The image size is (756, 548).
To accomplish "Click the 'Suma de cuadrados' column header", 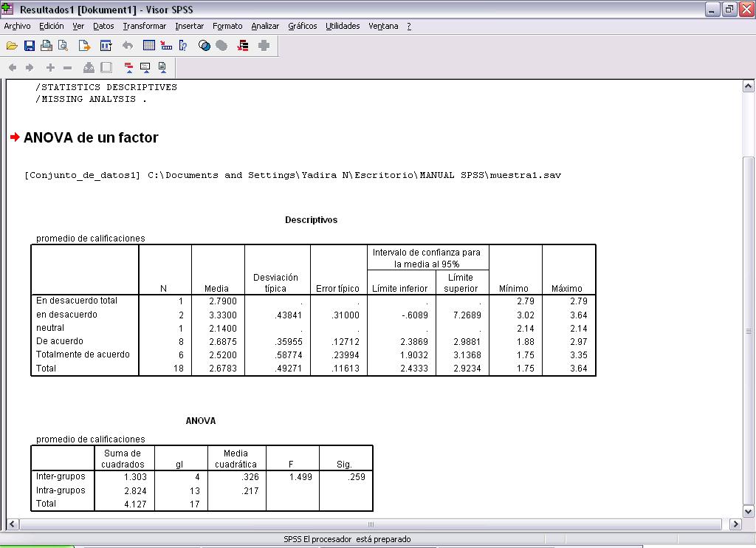I will 123,459.
